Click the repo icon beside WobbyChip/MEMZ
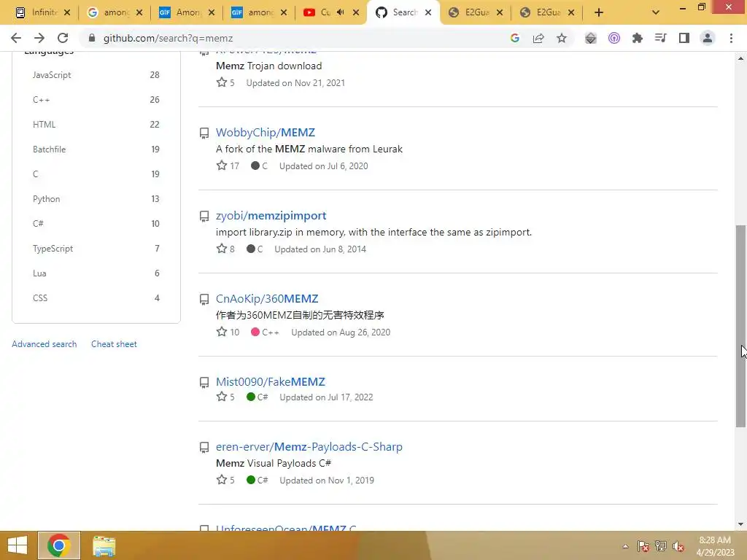The width and height of the screenshot is (747, 560). [204, 133]
